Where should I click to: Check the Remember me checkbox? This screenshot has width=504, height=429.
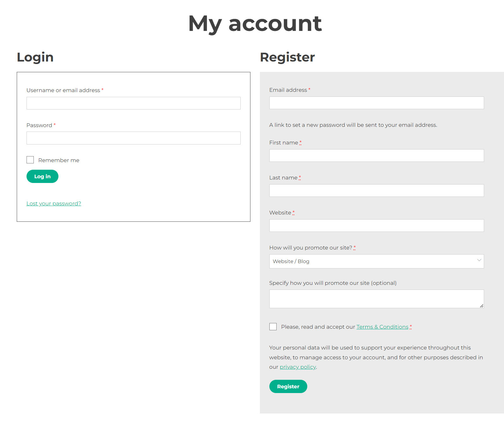[30, 160]
